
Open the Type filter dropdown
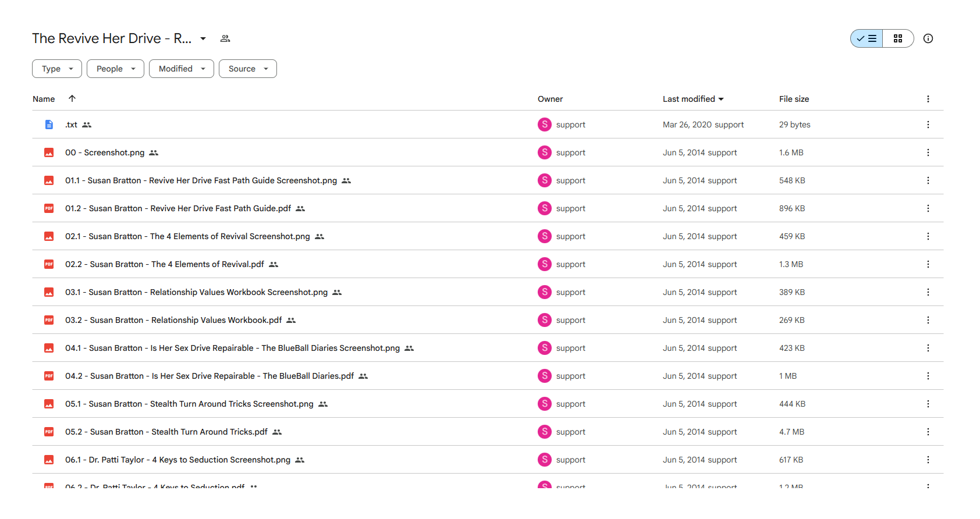tap(57, 69)
